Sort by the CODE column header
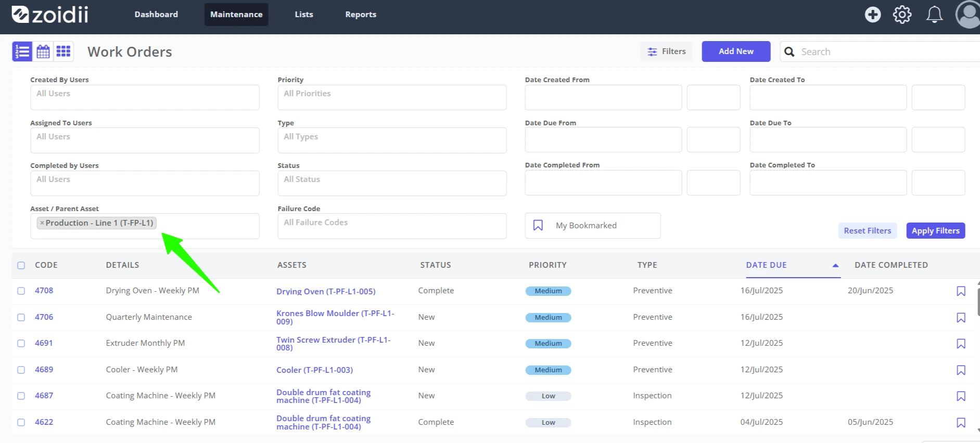980x443 pixels. pyautogui.click(x=46, y=265)
